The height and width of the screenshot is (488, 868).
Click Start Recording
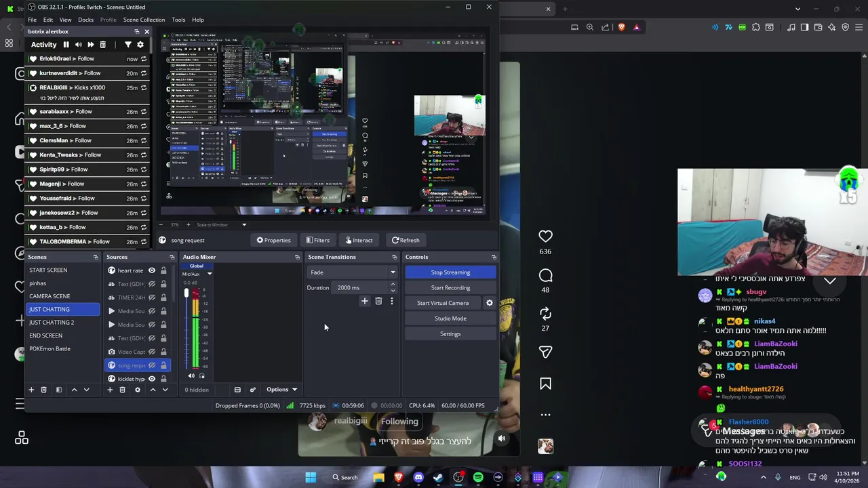tap(450, 288)
